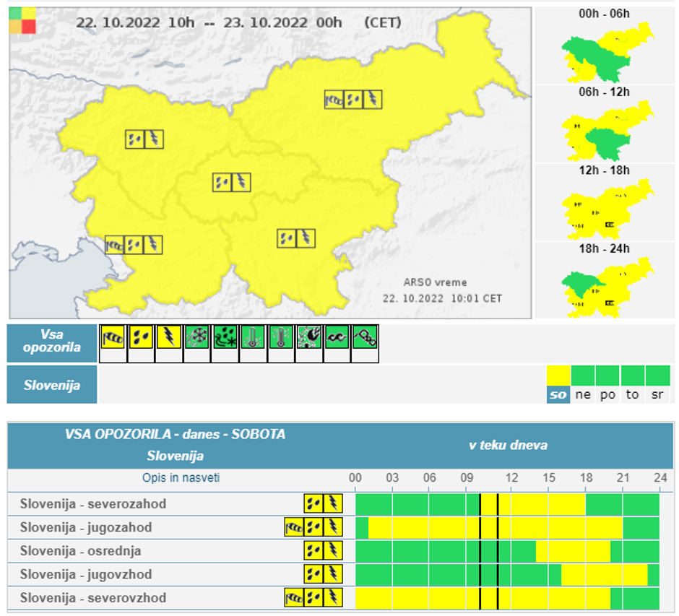This screenshot has width=679, height=616.
Task: Click the Slovenija - jugozahod row label
Action: [86, 527]
